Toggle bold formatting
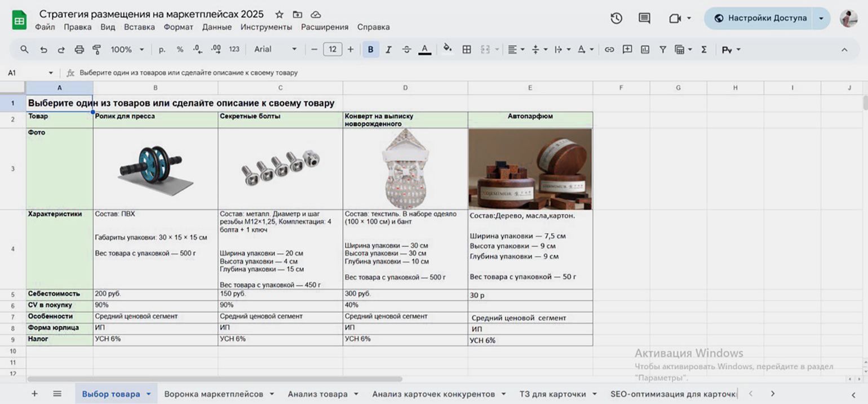This screenshot has width=868, height=404. 370,50
